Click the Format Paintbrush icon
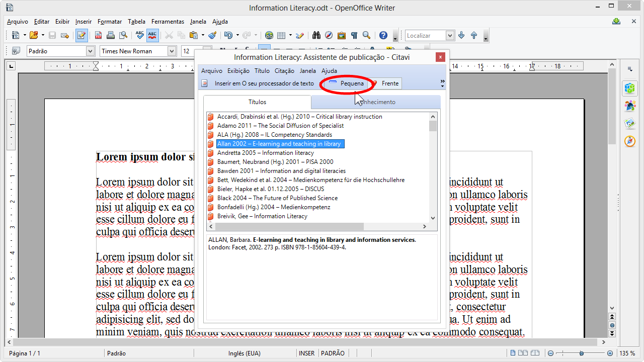Screen dimensions: 644x362 (x=212, y=35)
